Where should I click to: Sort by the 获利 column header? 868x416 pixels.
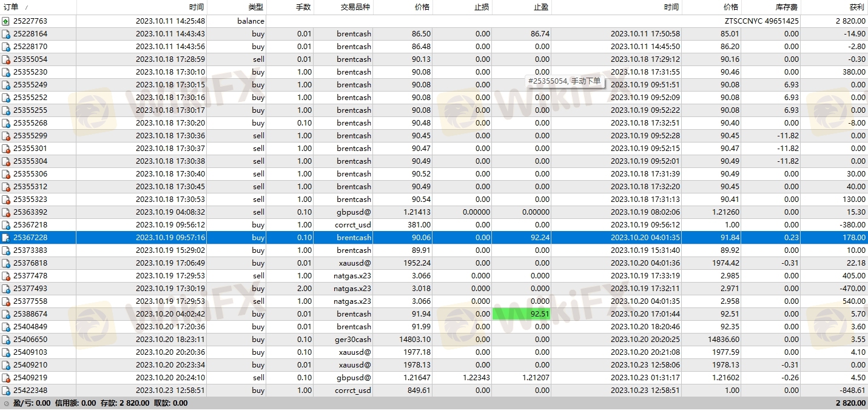coord(856,7)
